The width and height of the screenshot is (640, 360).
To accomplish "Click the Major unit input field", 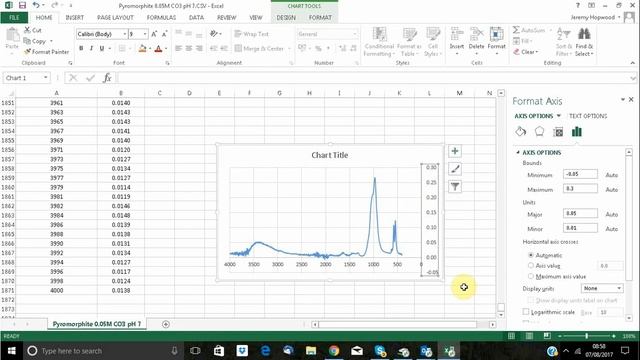I will (x=580, y=213).
